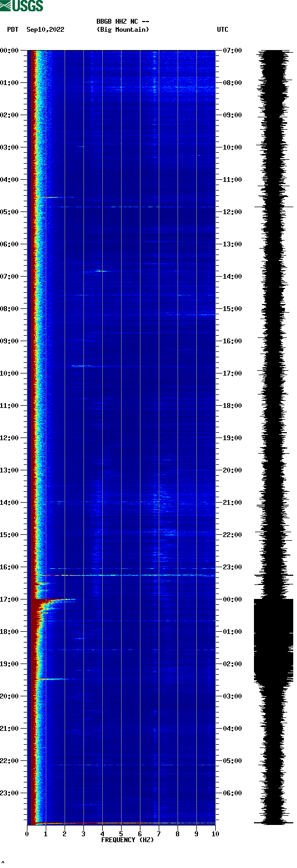Click the FREQUENCY (HZ) axis label
This screenshot has height=868, width=297.
pos(128,840)
